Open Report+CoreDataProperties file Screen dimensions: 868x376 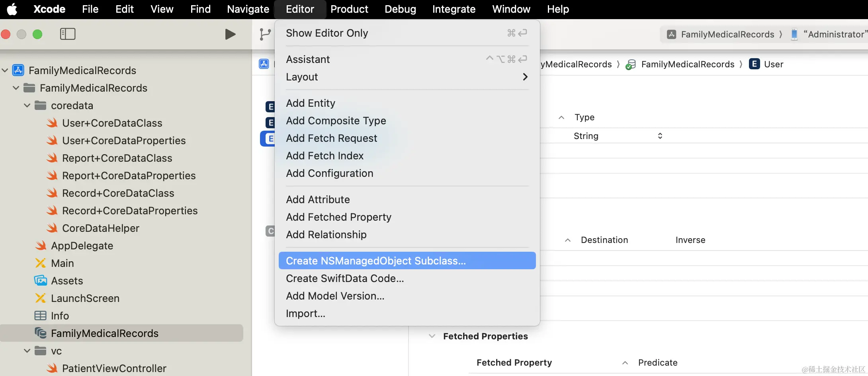(x=129, y=176)
